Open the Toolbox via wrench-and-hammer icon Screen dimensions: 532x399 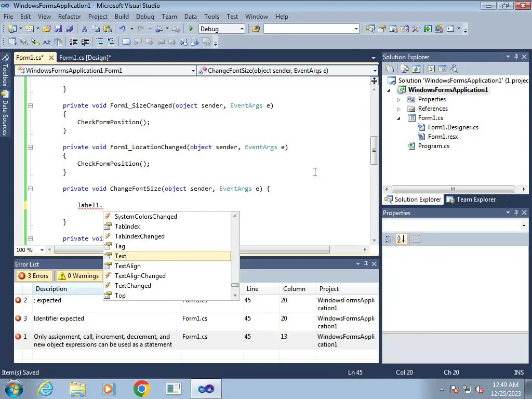[416, 29]
